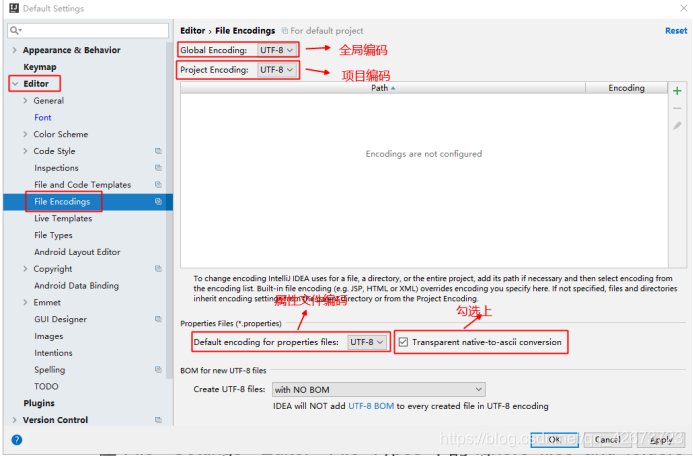Viewport: 693px width, 457px height.
Task: Expand the Copyright node
Action: (x=25, y=269)
